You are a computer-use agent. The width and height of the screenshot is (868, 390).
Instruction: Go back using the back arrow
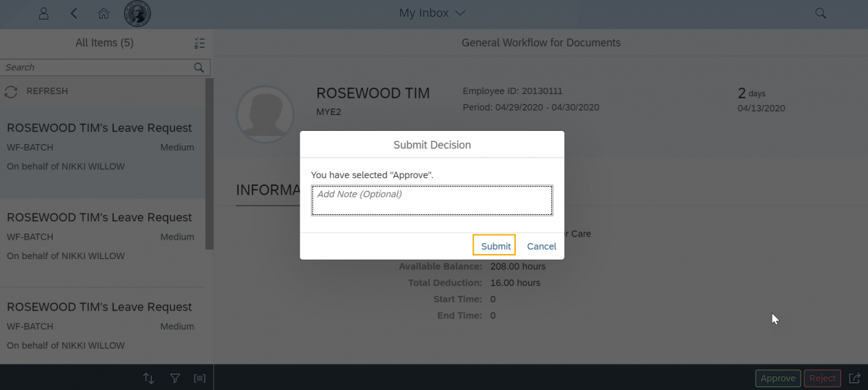pos(74,13)
